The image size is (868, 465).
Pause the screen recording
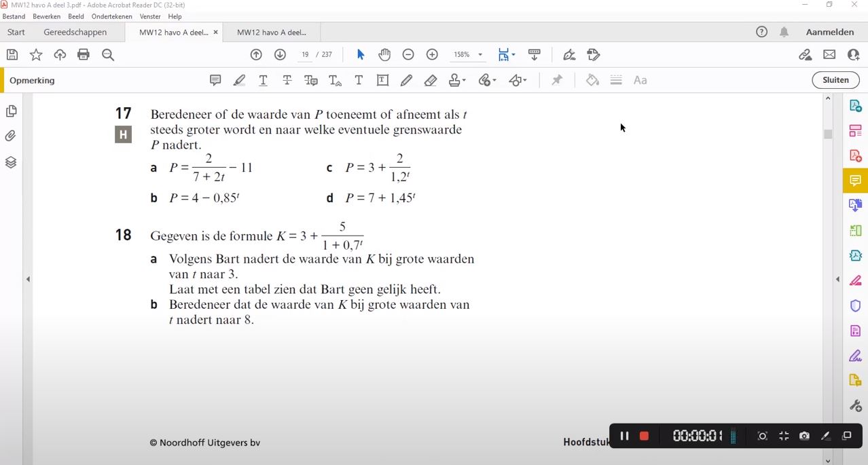click(x=624, y=436)
